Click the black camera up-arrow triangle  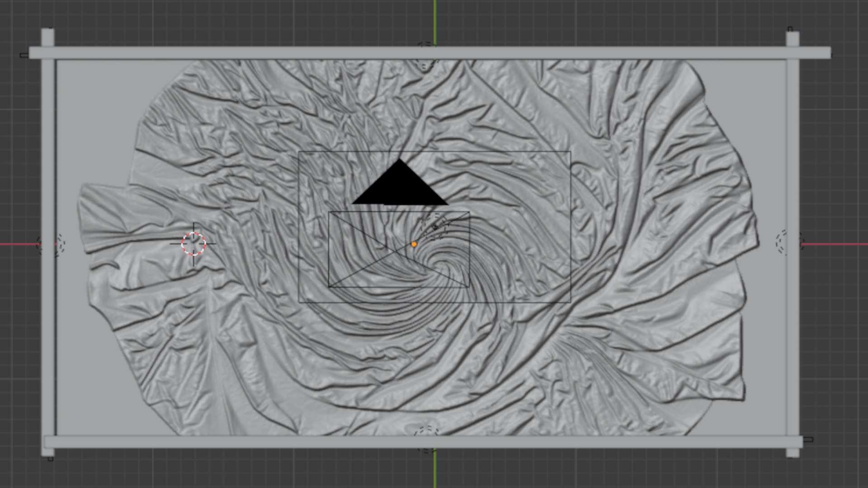tap(400, 182)
